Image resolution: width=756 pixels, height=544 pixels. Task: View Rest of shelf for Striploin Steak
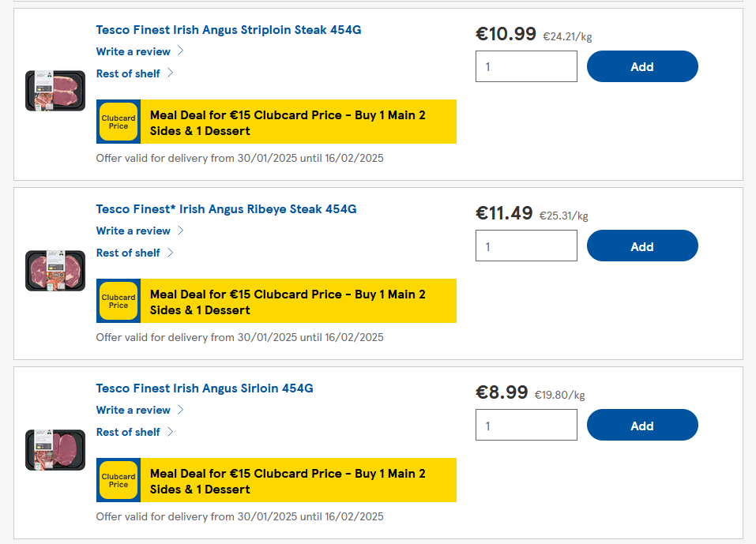128,73
